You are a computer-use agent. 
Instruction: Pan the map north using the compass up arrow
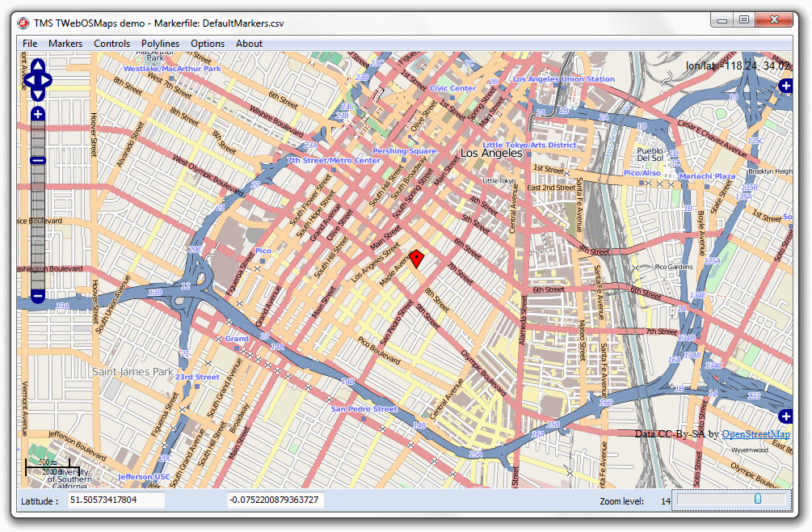pos(37,66)
